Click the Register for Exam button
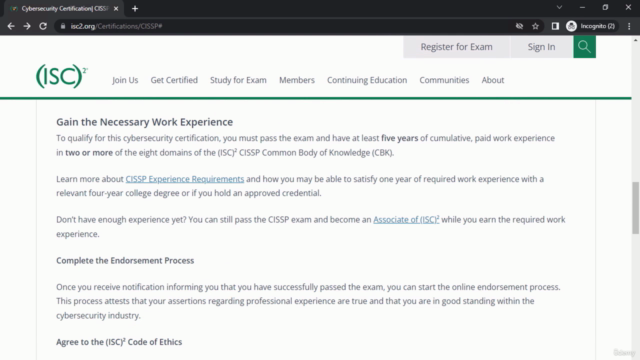Image resolution: width=640 pixels, height=360 pixels. [456, 47]
